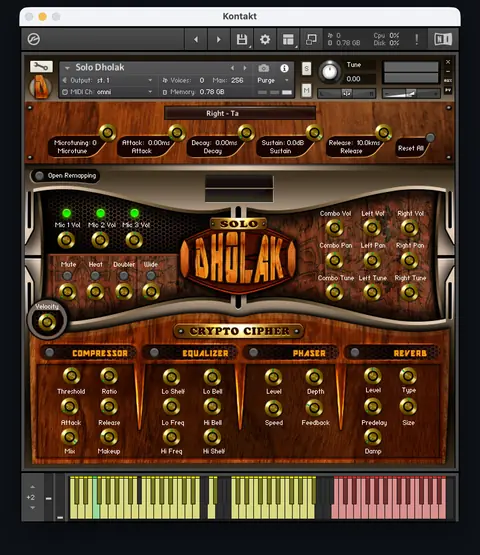Open instrument edit mode wrench icon

(x=41, y=67)
